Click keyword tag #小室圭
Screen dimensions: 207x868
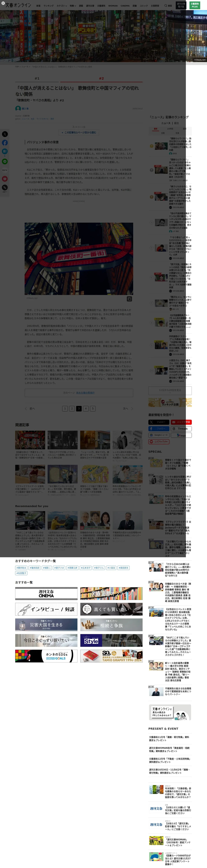click(112, 568)
